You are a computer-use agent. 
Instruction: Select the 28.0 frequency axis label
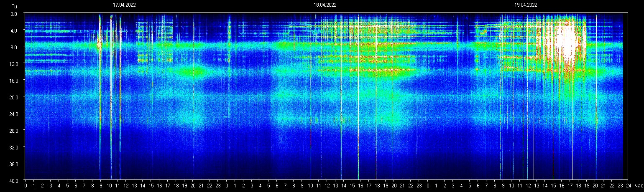point(14,131)
